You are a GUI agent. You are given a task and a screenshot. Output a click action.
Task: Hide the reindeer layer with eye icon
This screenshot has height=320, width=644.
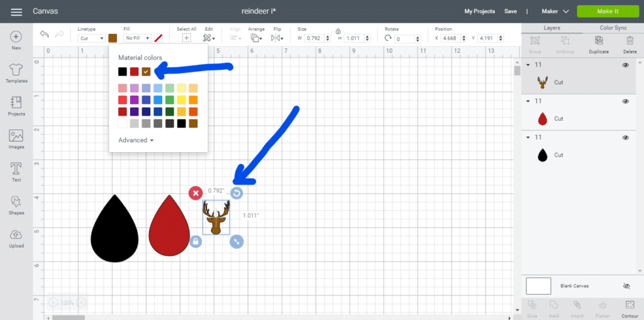coord(626,65)
